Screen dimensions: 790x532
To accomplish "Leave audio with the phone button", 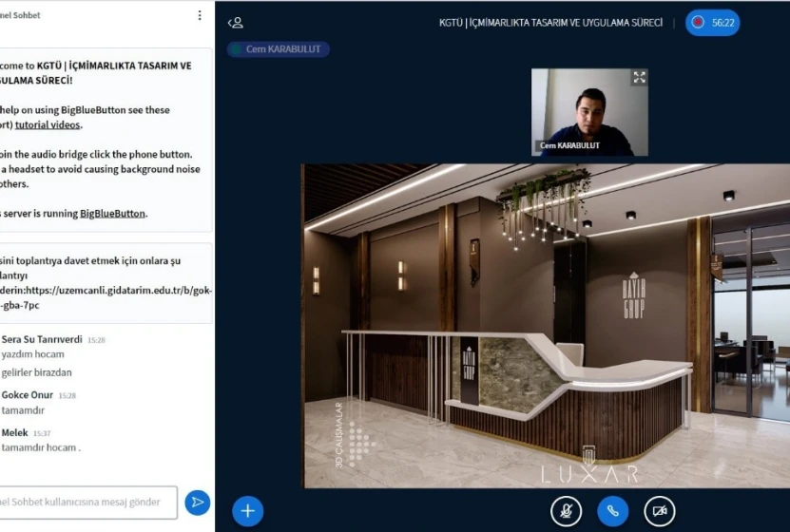I will coord(612,510).
